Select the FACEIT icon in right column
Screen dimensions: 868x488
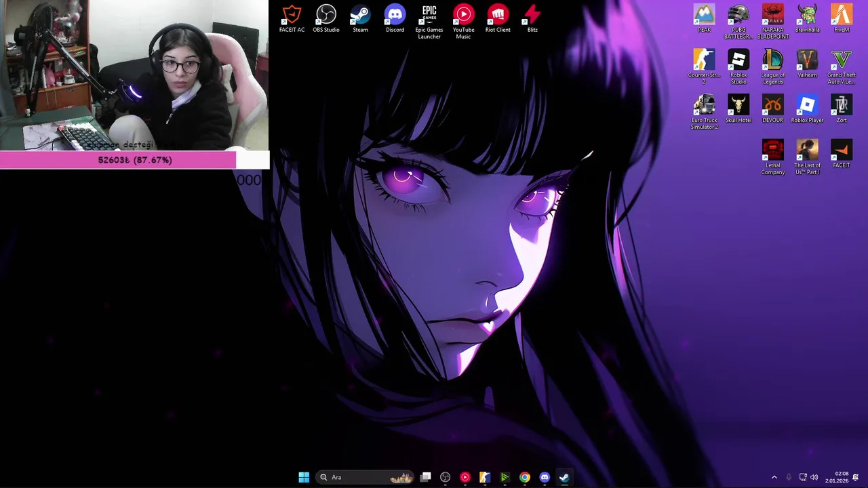[842, 155]
